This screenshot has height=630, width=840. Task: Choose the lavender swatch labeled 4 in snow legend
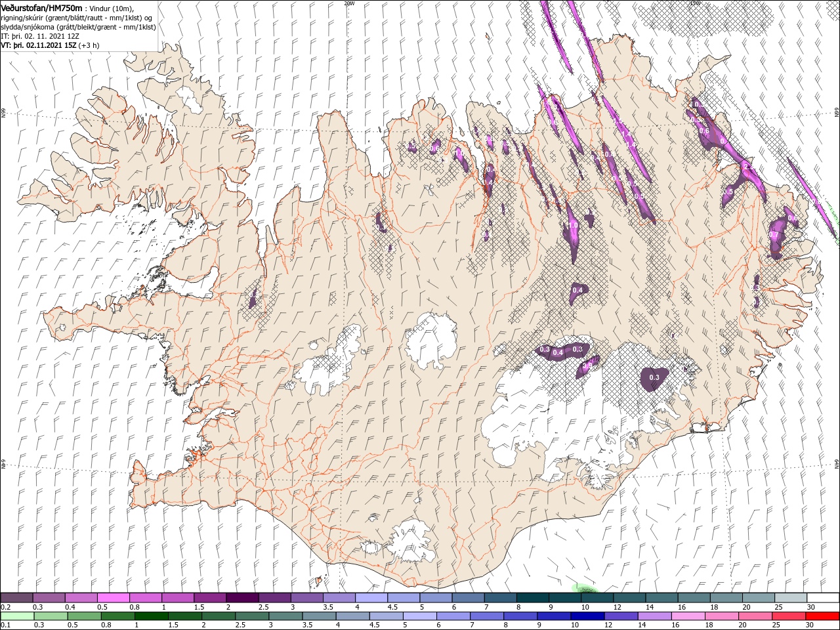point(371,598)
